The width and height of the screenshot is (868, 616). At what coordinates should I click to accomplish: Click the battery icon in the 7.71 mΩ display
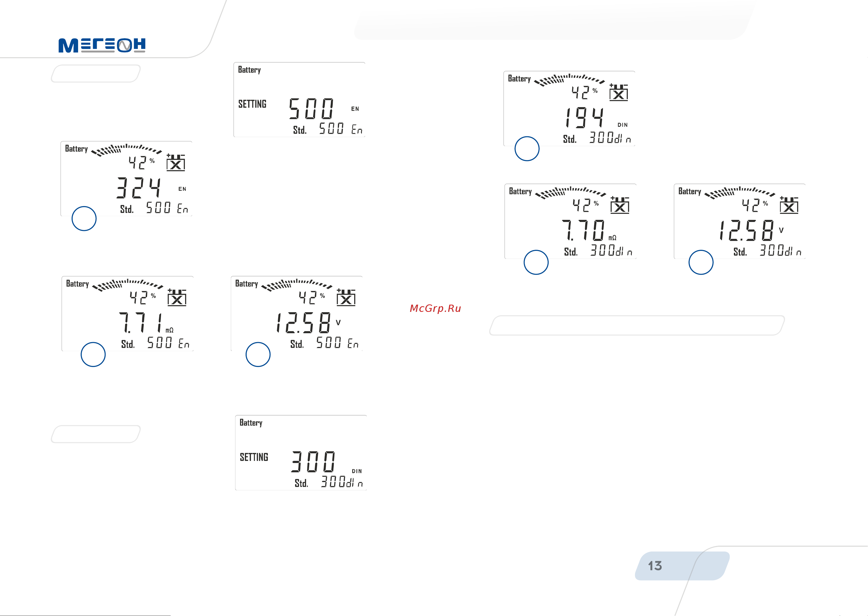pos(177,298)
